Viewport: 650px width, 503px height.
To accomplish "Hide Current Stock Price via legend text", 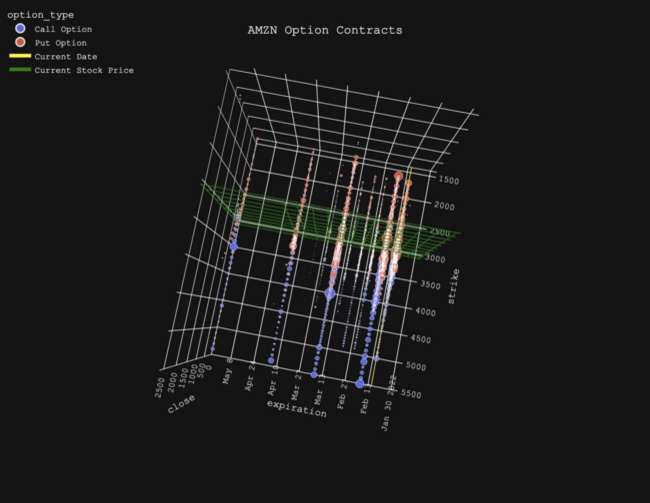I will click(x=83, y=71).
